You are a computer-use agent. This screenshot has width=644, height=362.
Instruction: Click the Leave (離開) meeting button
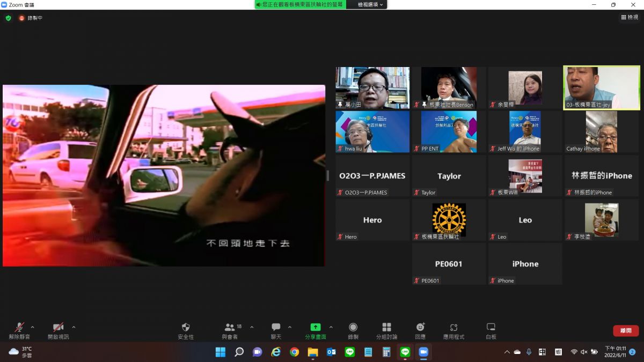[x=626, y=331]
